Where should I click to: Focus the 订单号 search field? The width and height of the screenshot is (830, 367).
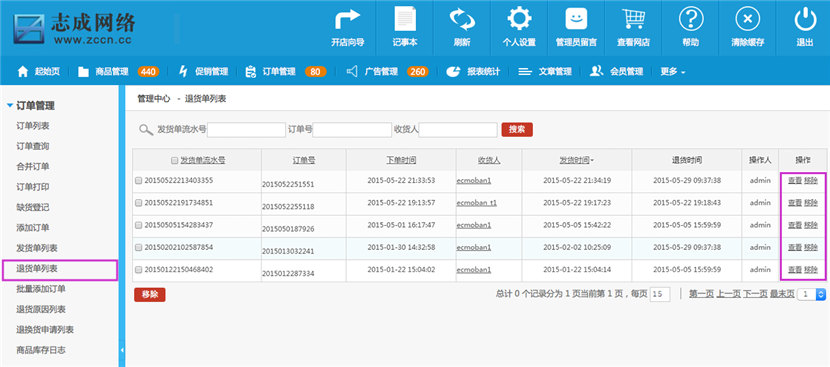click(352, 130)
